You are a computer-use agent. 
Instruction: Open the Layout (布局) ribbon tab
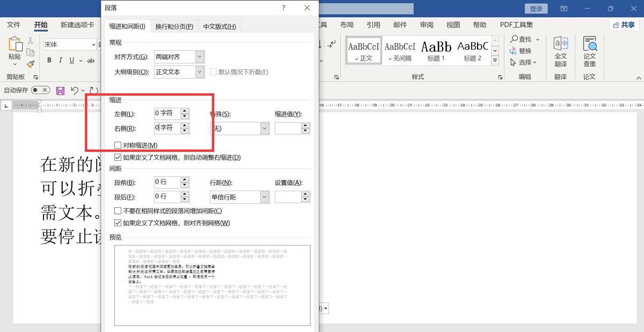click(347, 25)
